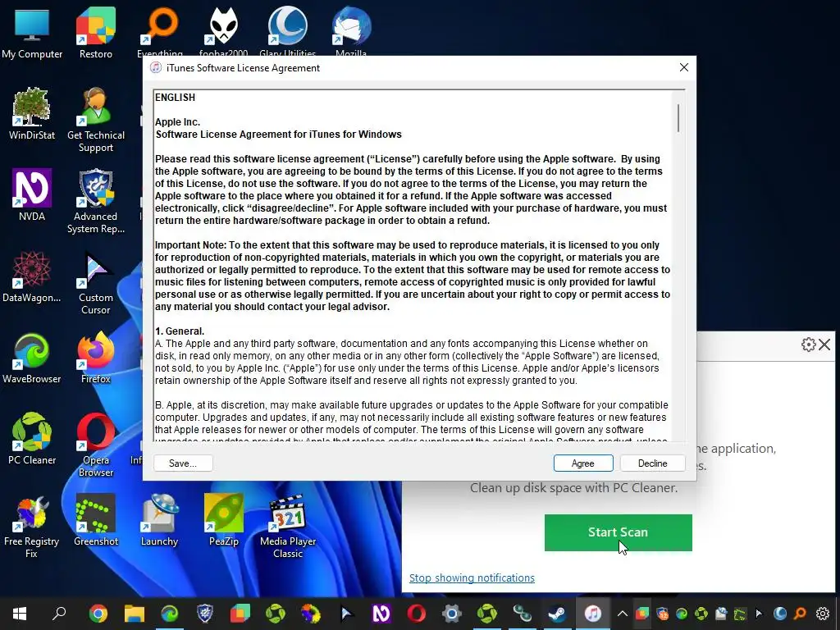
Task: Select the Custom Cursor desktop shortcut
Action: [96, 283]
